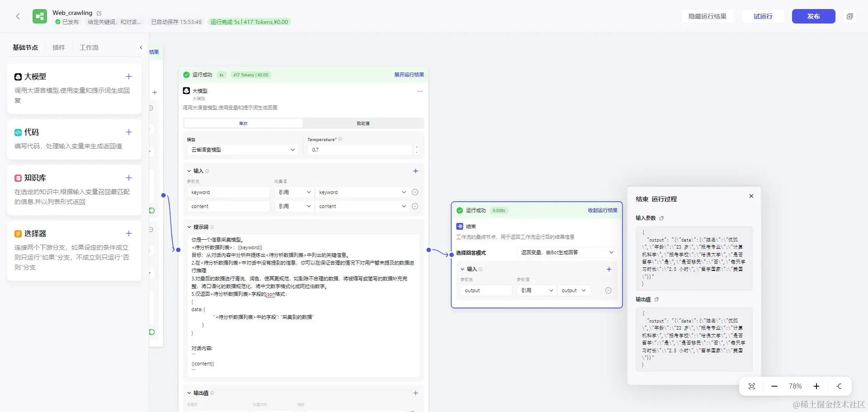The height and width of the screenshot is (412, 868).
Task: Click the 输入 info icon in 大模型
Action: point(208,171)
